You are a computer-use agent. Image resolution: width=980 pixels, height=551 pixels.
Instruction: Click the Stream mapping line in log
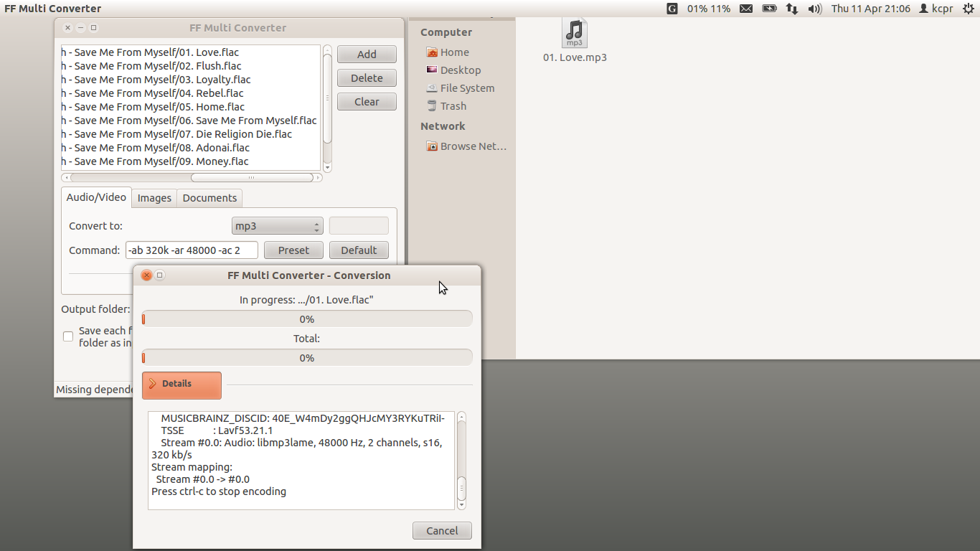point(192,467)
